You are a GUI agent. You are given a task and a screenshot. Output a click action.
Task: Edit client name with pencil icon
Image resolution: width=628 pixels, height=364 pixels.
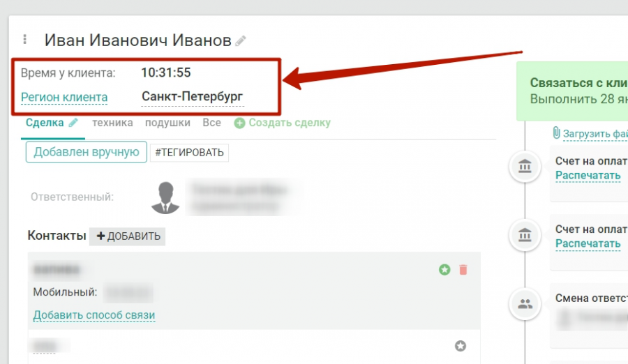click(240, 41)
